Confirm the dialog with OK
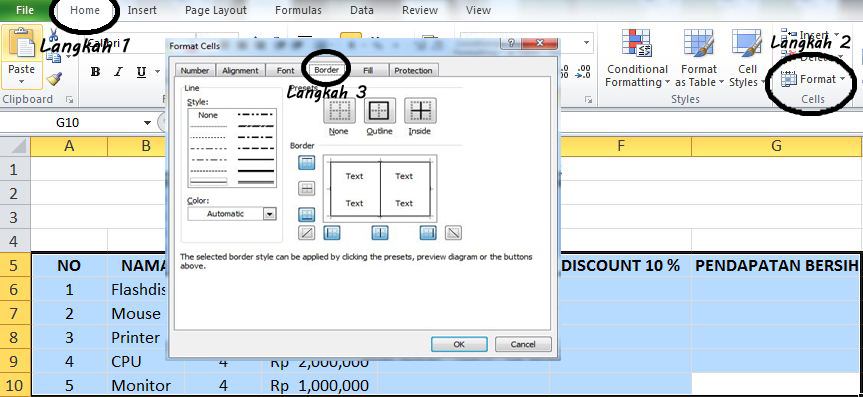Screen dimensions: 863x397 pyautogui.click(x=459, y=344)
